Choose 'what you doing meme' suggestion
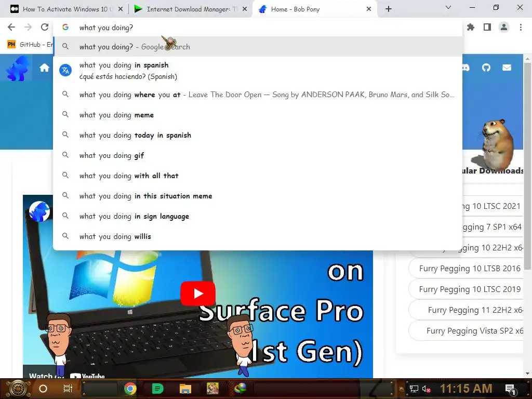 click(258, 115)
